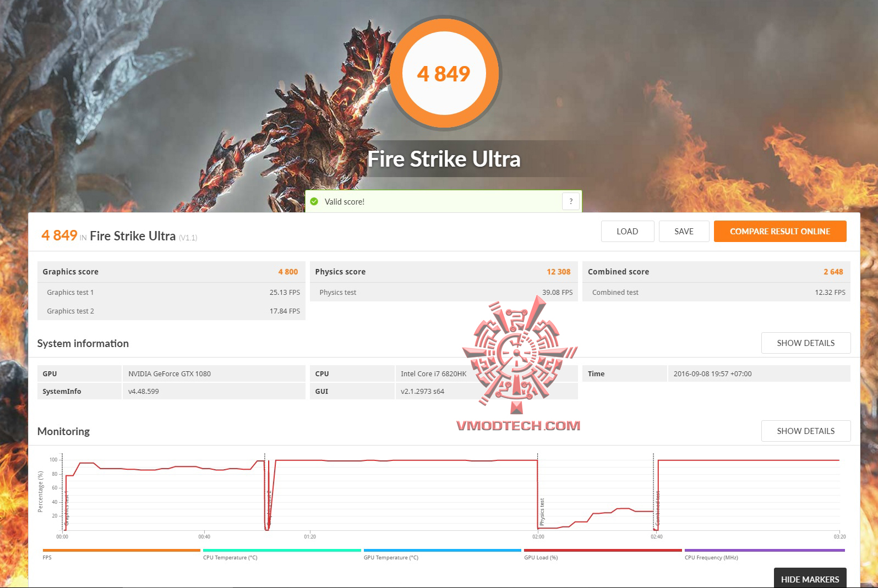The image size is (878, 588).
Task: Select the Physics test chart marker
Action: pos(542,512)
